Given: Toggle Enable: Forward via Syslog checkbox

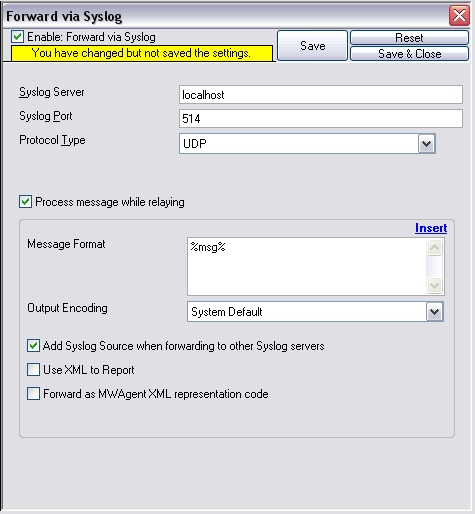Looking at the screenshot, I should (x=17, y=37).
